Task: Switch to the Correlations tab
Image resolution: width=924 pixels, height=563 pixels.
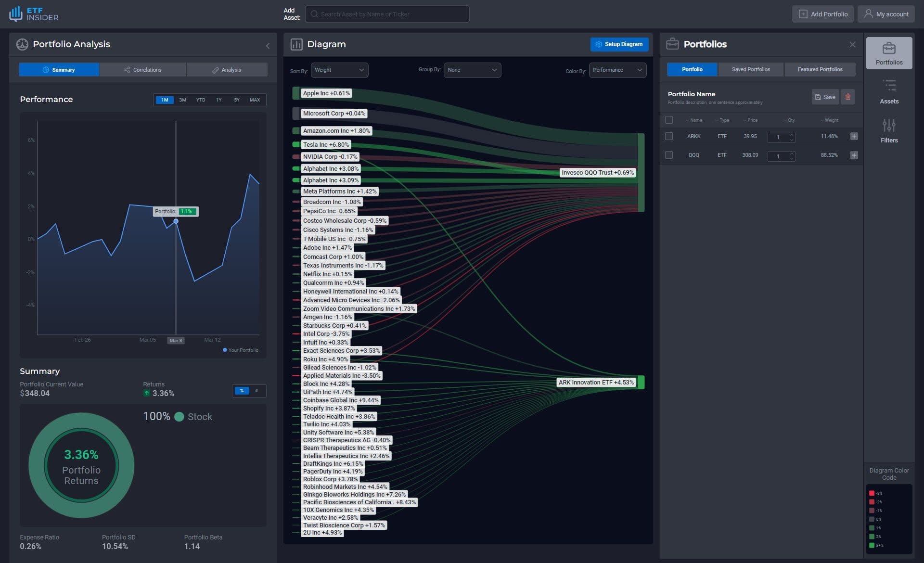Action: click(x=143, y=70)
